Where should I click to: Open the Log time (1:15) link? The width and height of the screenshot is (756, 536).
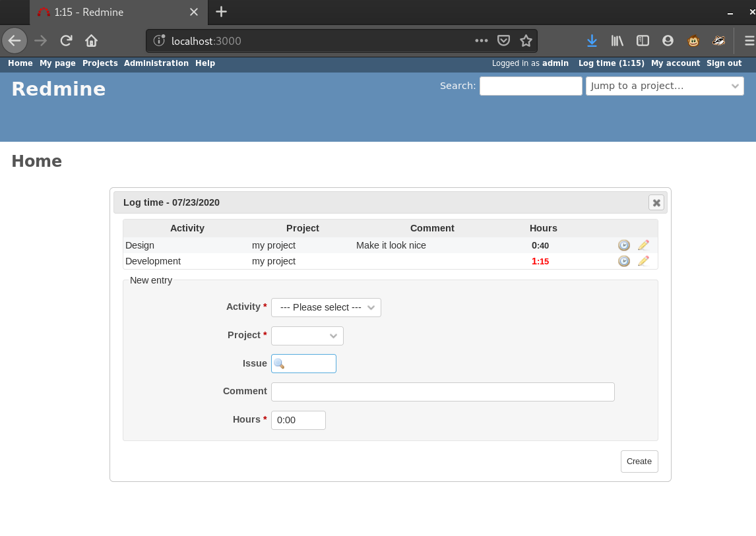point(611,63)
